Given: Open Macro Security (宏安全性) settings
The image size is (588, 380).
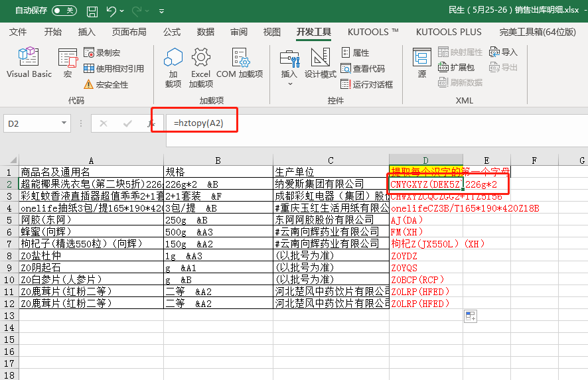Looking at the screenshot, I should click(x=106, y=85).
